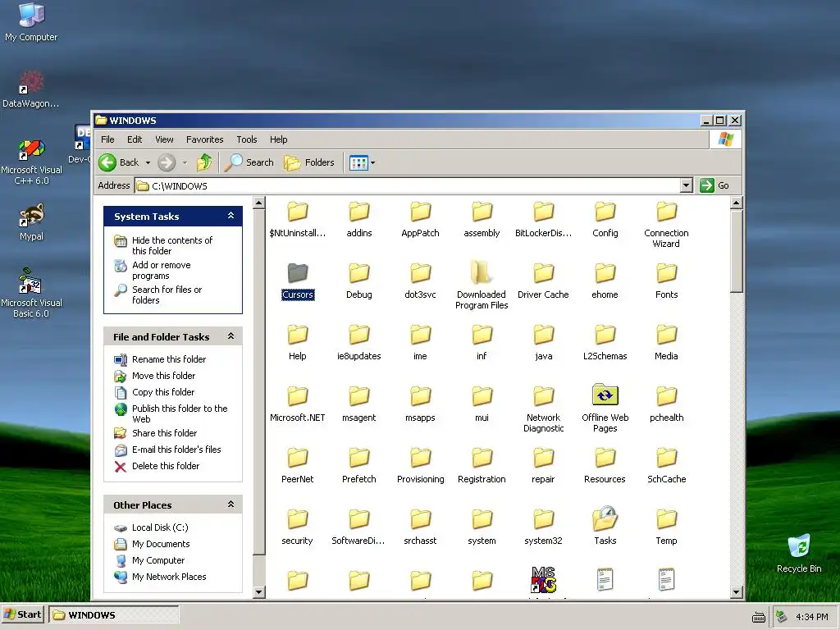Select the Media folder
The image size is (840, 630).
(666, 342)
